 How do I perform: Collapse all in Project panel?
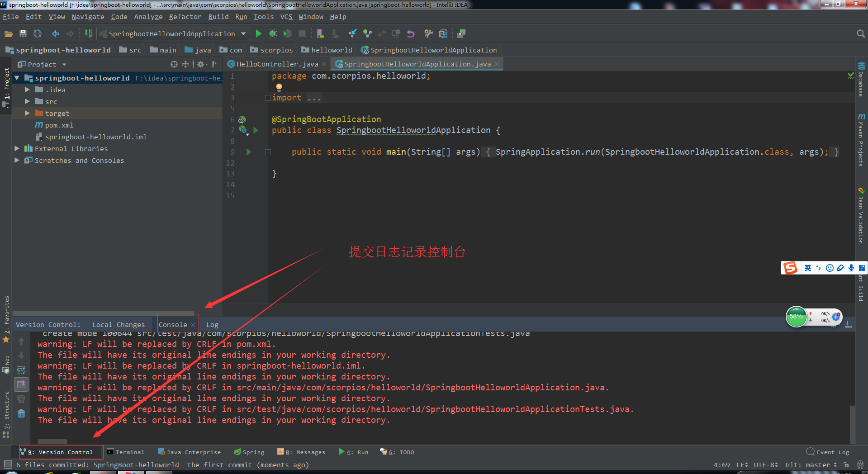(x=185, y=64)
